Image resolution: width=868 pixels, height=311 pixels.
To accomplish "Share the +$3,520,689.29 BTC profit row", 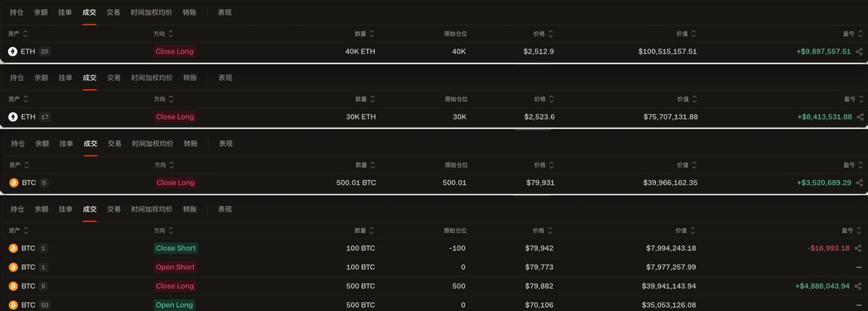I will click(x=859, y=182).
